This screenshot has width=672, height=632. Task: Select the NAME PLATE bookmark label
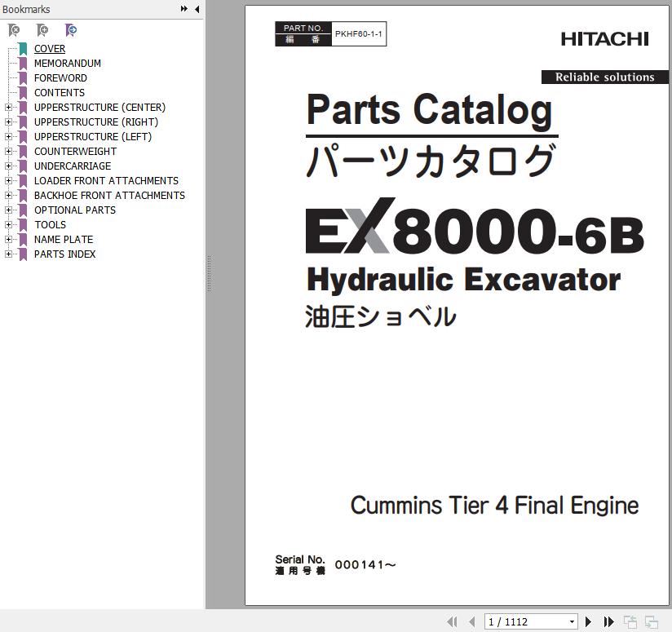click(x=64, y=239)
